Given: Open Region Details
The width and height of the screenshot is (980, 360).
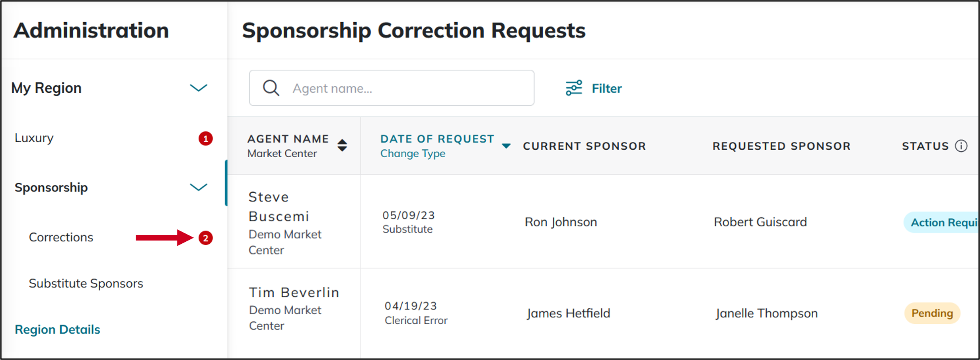Looking at the screenshot, I should click(x=57, y=329).
